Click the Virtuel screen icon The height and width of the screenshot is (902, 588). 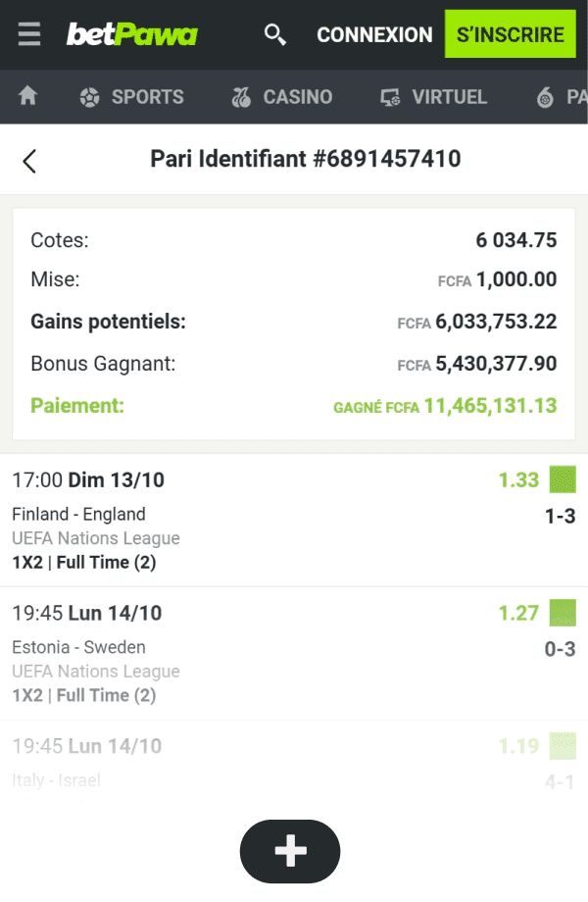point(390,97)
